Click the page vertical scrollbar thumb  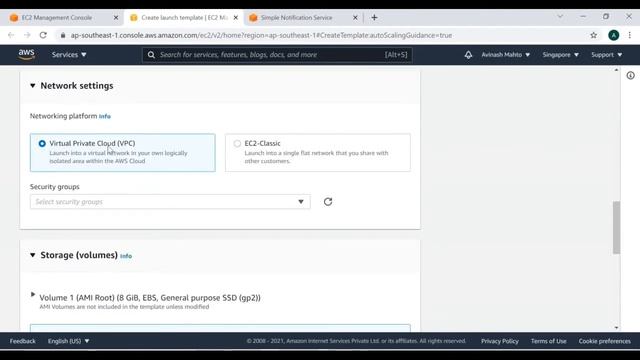[x=616, y=227]
